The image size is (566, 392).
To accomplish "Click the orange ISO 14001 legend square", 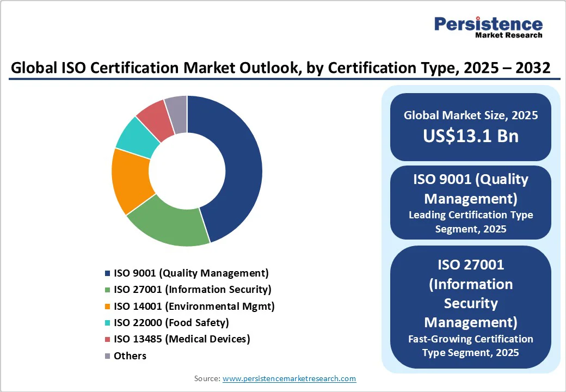I will pyautogui.click(x=107, y=307).
